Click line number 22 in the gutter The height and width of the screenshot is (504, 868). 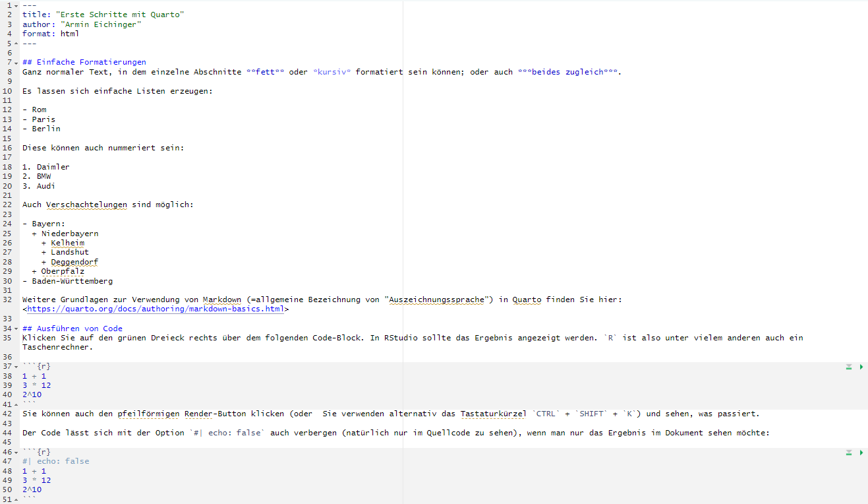click(x=7, y=205)
